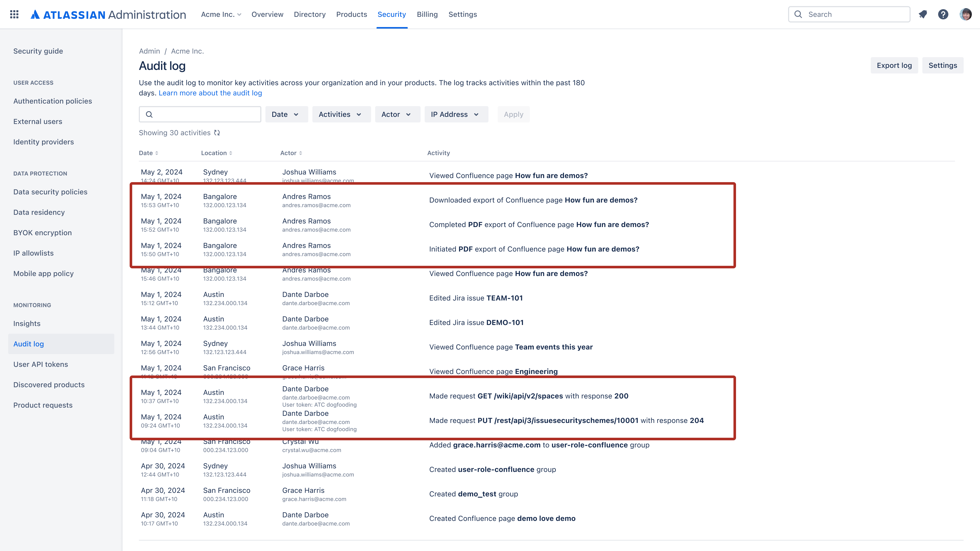Open the IP Address filter dropdown

(x=456, y=115)
